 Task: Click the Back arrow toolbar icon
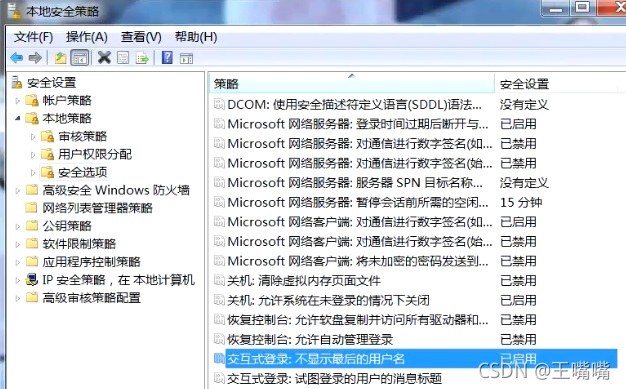coord(17,58)
